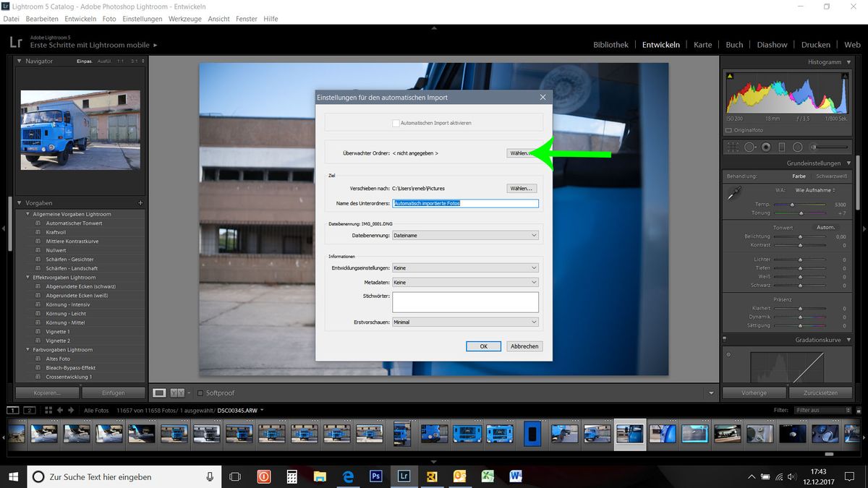Image resolution: width=868 pixels, height=488 pixels.
Task: Open second window display button 2
Action: (x=30, y=410)
